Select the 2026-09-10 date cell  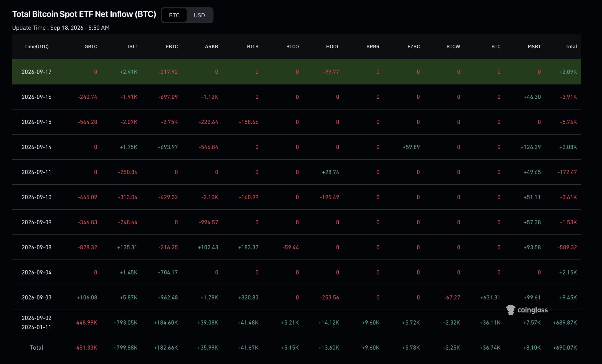[36, 197]
